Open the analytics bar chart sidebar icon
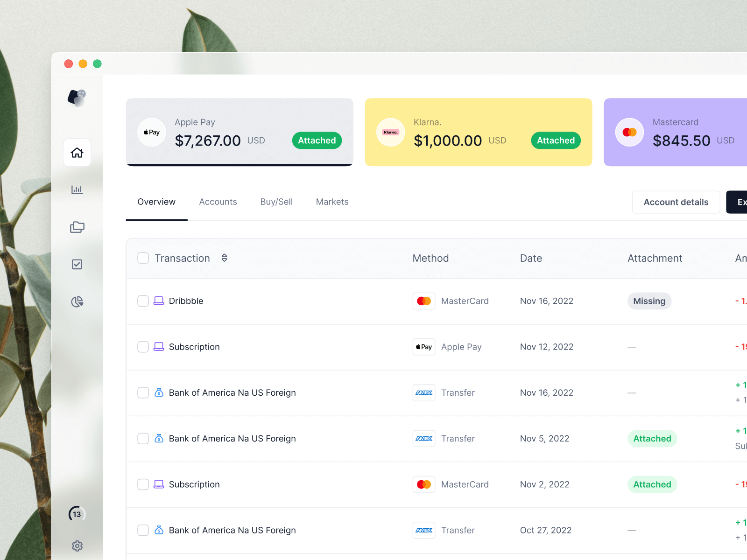The image size is (747, 560). [x=77, y=189]
